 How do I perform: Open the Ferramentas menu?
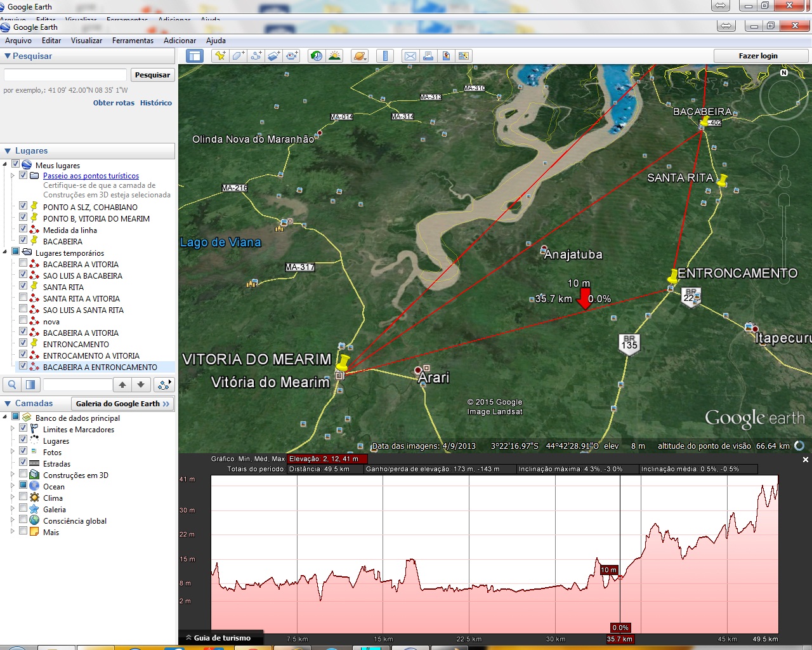click(133, 41)
